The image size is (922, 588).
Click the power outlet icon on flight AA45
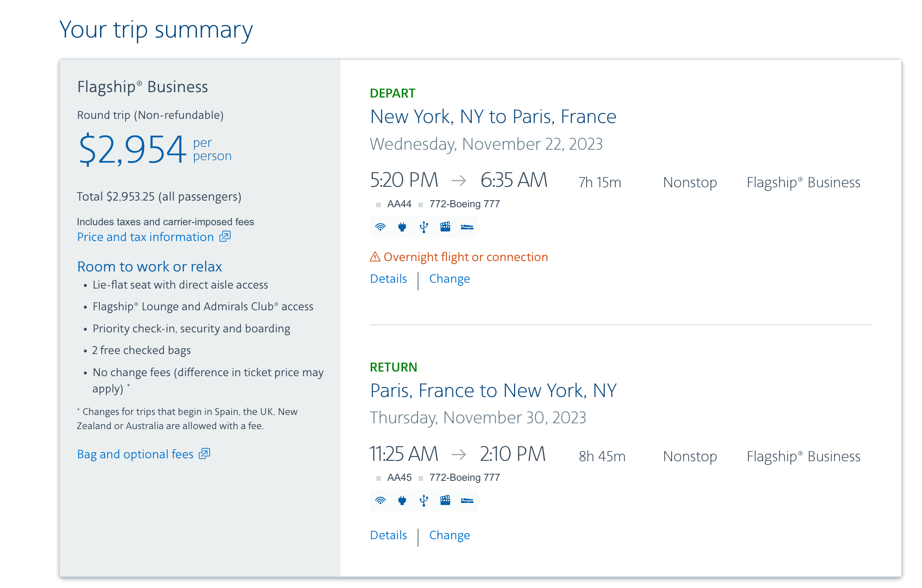tap(402, 501)
